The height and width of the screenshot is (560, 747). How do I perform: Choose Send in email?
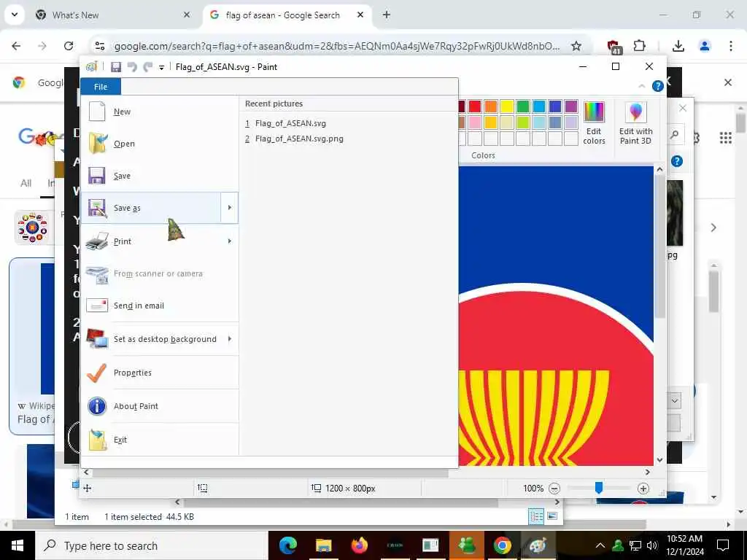pos(160,306)
